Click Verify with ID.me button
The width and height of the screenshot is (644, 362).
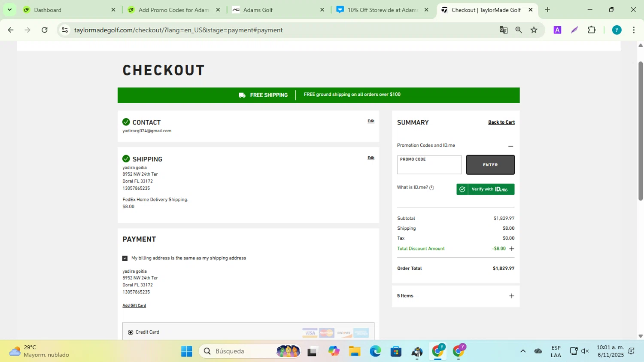[x=486, y=189]
